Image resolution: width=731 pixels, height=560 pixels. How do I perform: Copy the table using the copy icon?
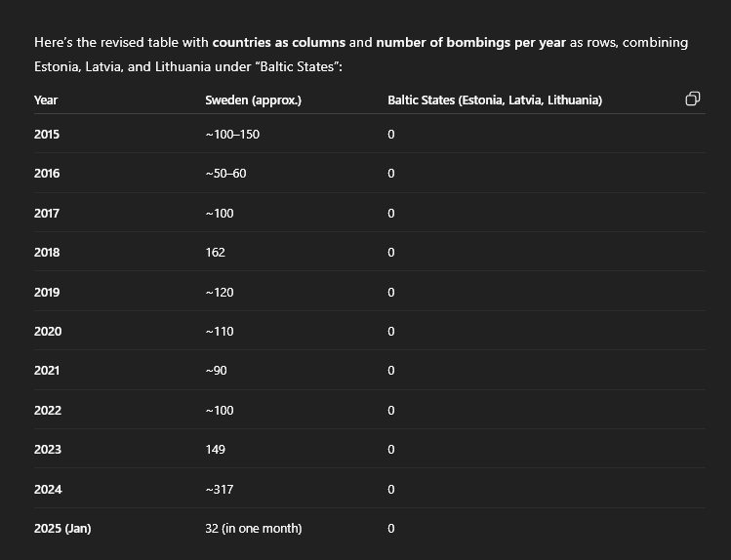[692, 99]
